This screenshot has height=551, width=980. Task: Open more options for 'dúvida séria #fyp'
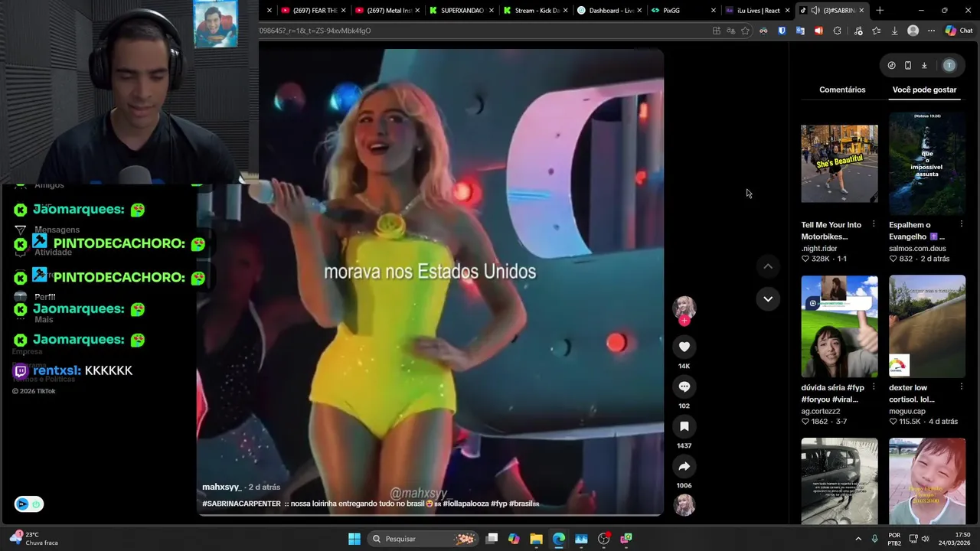[874, 387]
